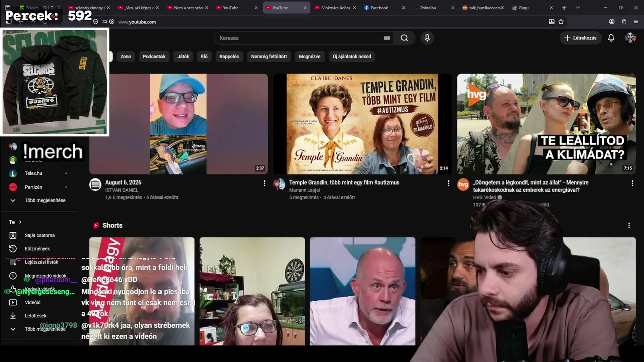Open a new browser tab with plus

tap(564, 8)
